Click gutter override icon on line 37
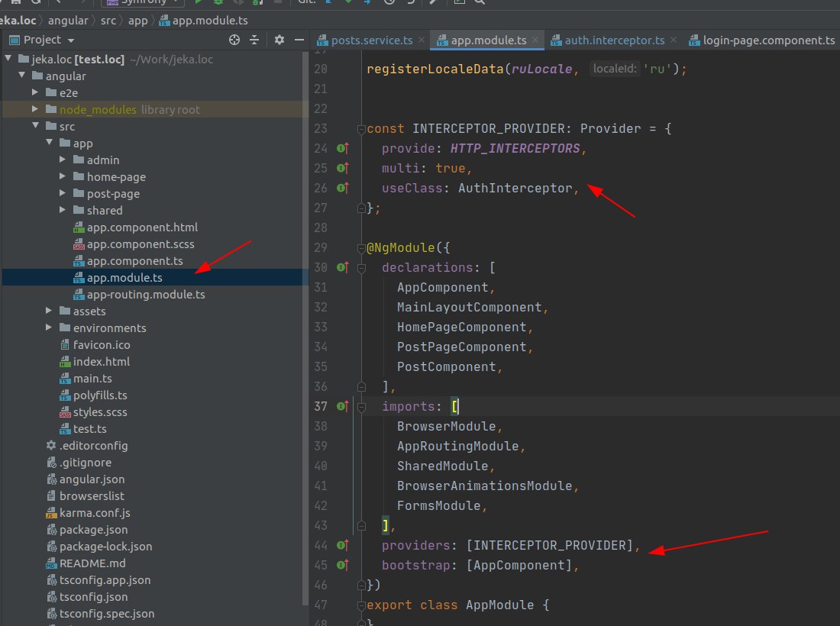This screenshot has height=626, width=840. (x=343, y=406)
